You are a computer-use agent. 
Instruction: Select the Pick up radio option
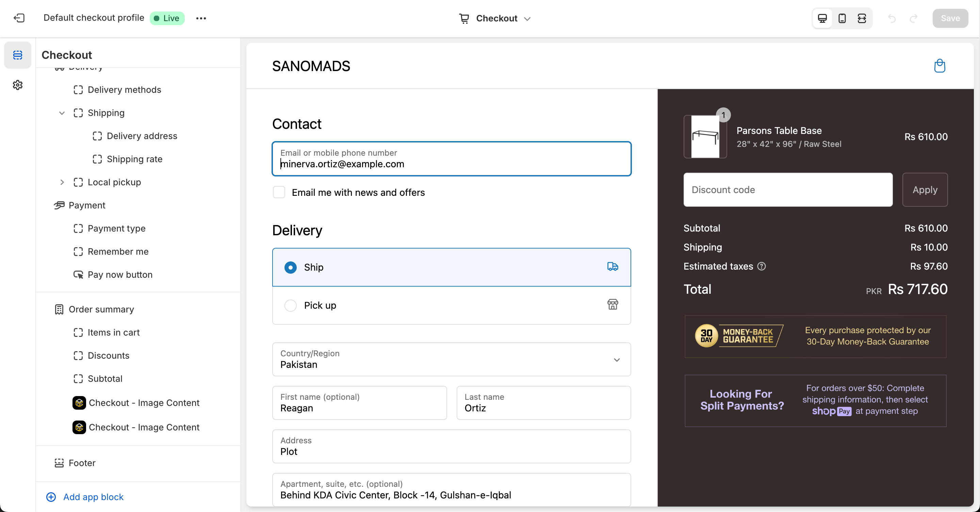(x=290, y=305)
